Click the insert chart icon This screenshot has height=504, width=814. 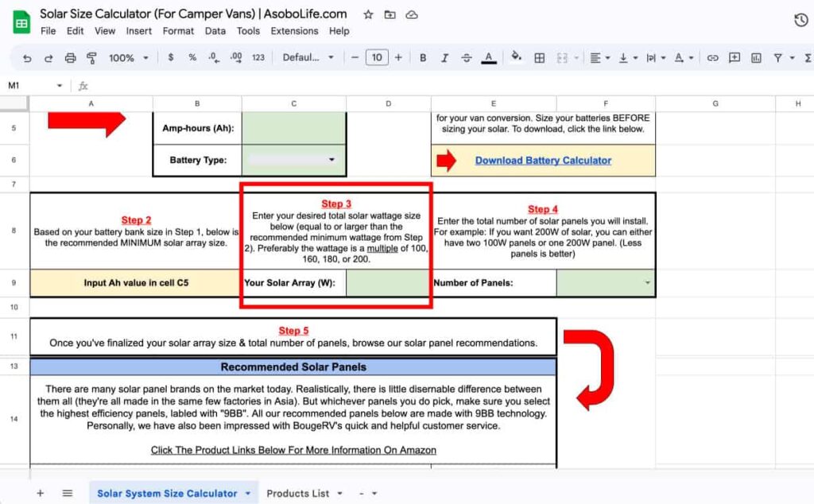(756, 58)
